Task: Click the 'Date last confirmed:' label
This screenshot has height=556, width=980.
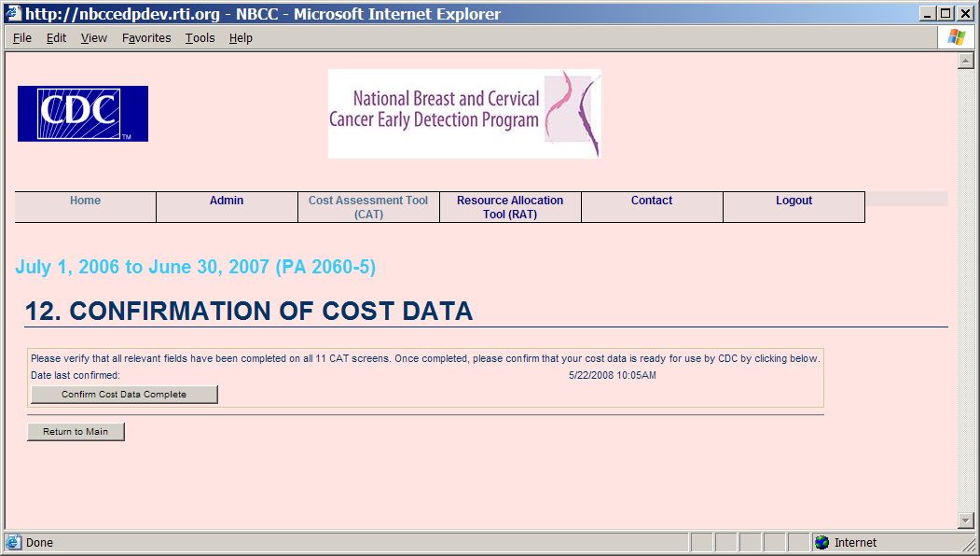Action: (75, 375)
